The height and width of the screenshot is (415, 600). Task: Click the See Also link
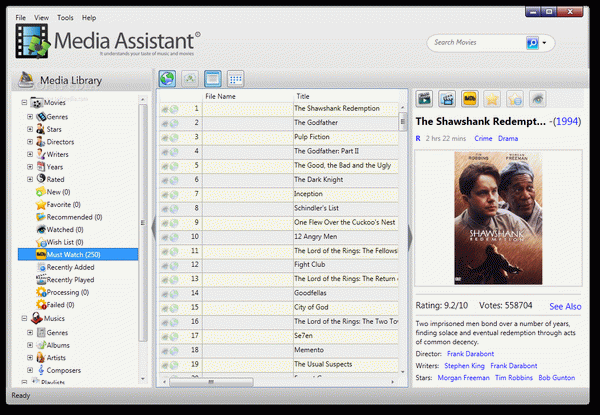click(565, 306)
